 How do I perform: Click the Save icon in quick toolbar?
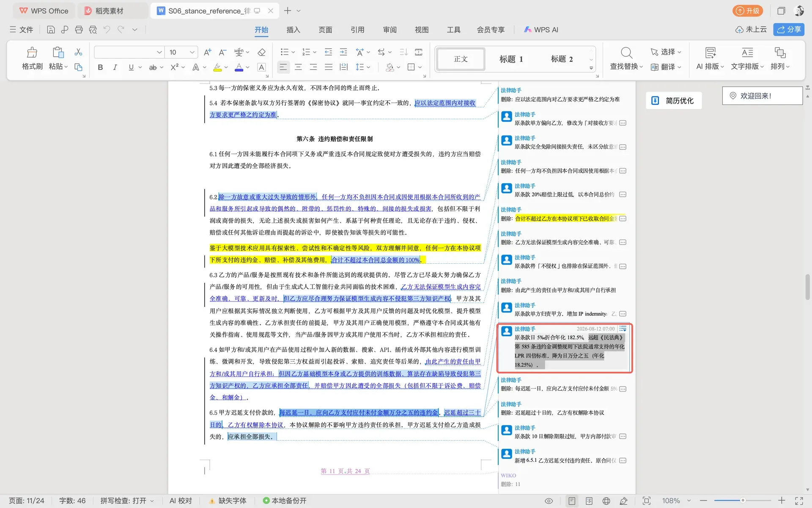(x=51, y=30)
